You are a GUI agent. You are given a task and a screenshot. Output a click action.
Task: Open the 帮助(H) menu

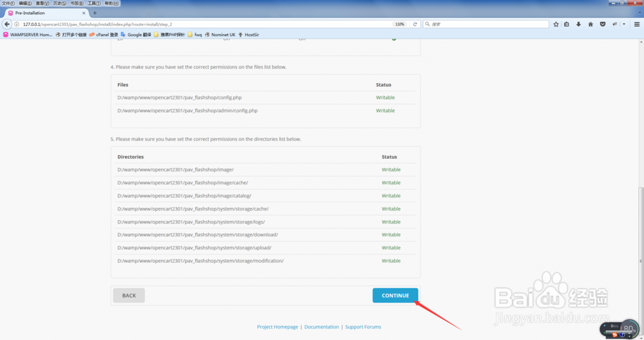[111, 3]
